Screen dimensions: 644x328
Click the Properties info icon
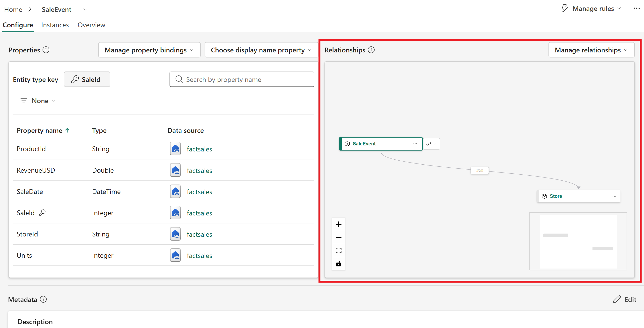(x=46, y=50)
